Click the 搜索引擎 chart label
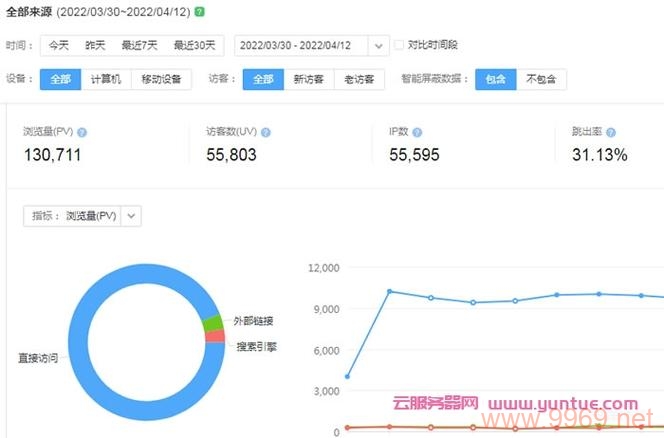 (256, 347)
